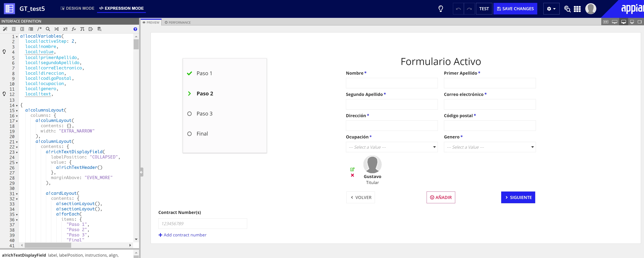Click the magic wand format expression icon
Viewport: 644px width, 258px height.
click(x=5, y=29)
